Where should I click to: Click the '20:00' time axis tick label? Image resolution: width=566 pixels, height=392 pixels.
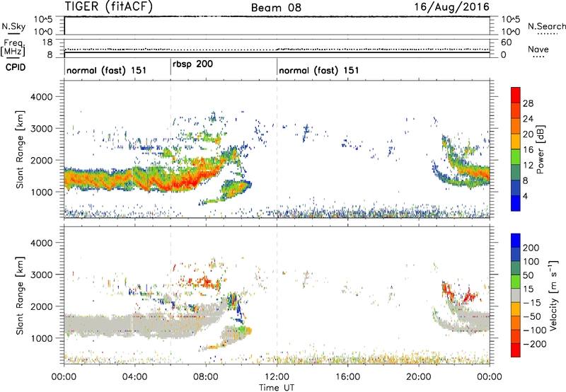[x=418, y=377]
